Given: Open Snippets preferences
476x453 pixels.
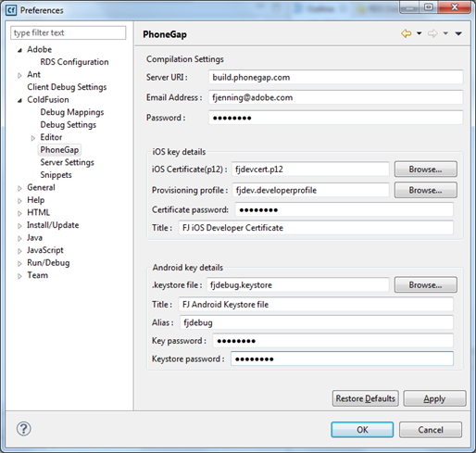Looking at the screenshot, I should pos(56,175).
